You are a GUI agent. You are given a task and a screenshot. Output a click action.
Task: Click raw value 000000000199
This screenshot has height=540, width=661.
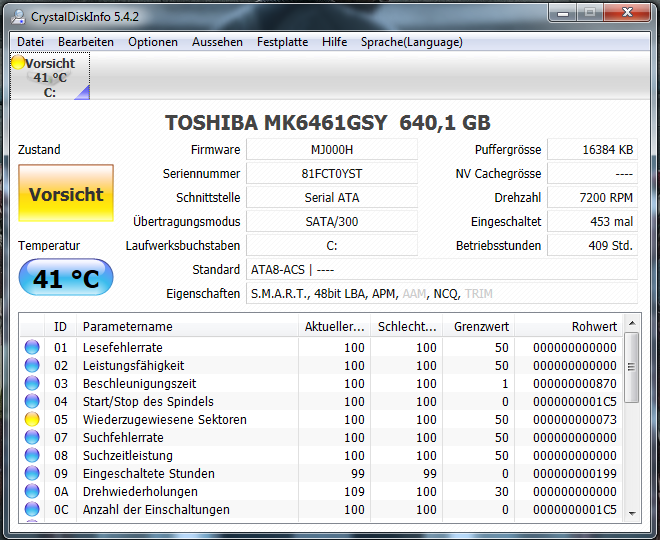click(575, 473)
